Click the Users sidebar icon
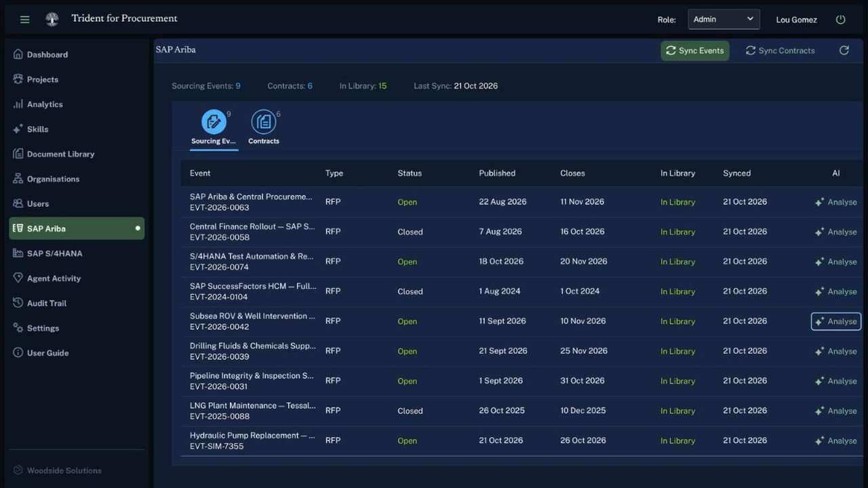Viewport: 868px width, 488px height. click(18, 203)
